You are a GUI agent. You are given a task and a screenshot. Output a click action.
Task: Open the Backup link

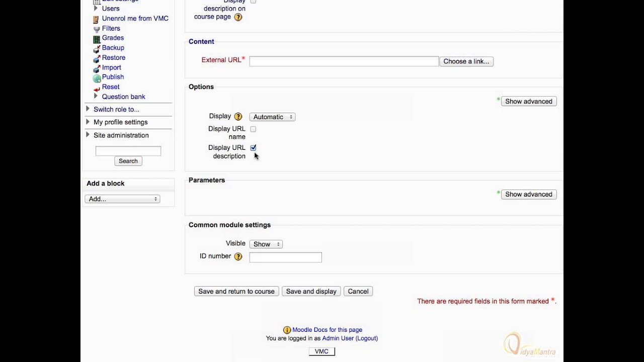pos(113,48)
